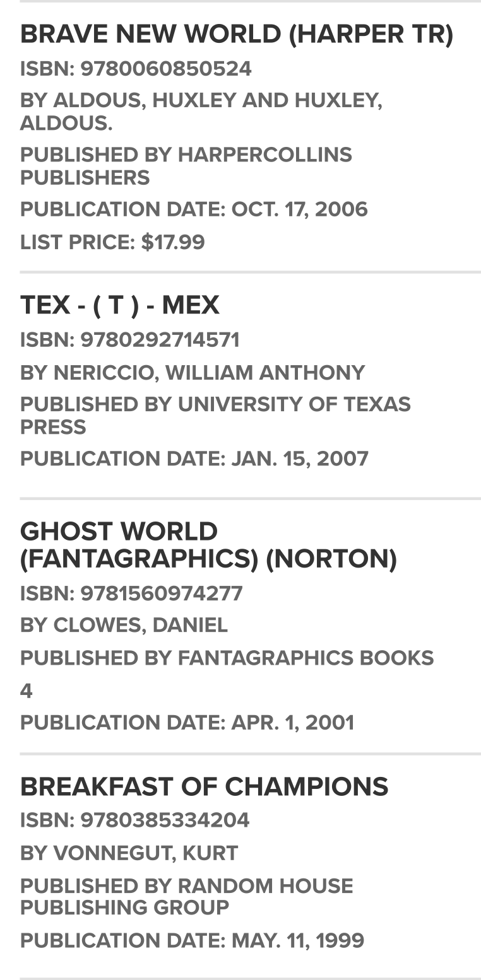Select ISBN 9781560974277 text
This screenshot has width=481, height=980.
coord(131,593)
